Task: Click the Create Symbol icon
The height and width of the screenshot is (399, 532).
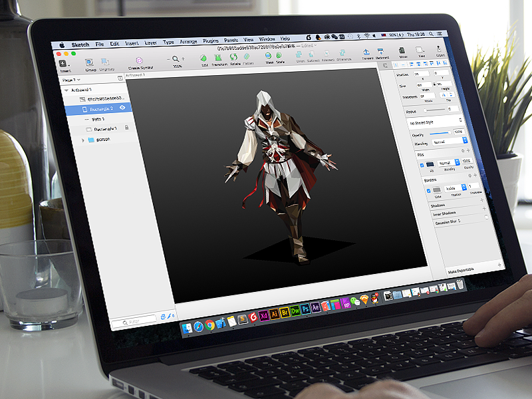Action: pyautogui.click(x=139, y=61)
